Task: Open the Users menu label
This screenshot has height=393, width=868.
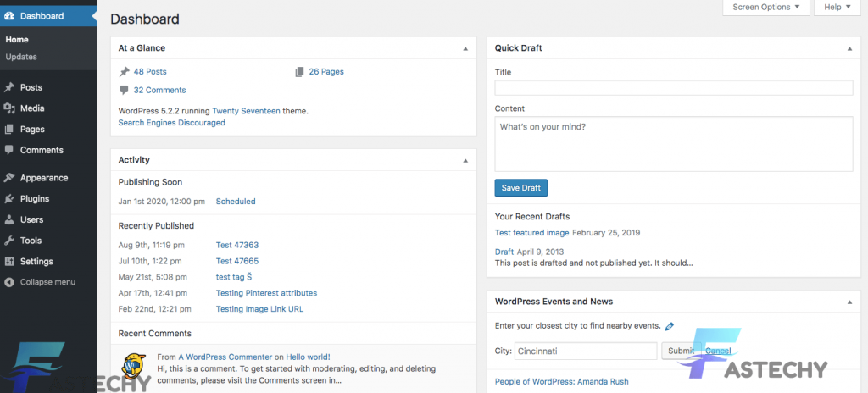Action: pyautogui.click(x=31, y=219)
